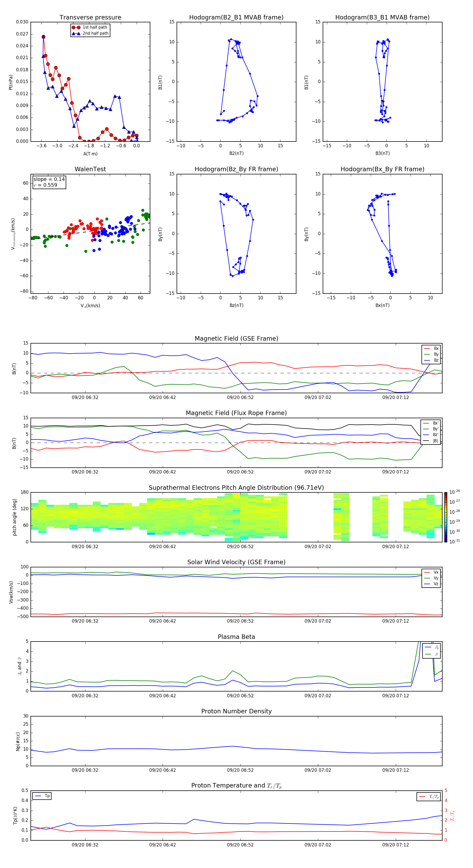Click the 'Bx(nT)' x-axis label

click(x=382, y=305)
